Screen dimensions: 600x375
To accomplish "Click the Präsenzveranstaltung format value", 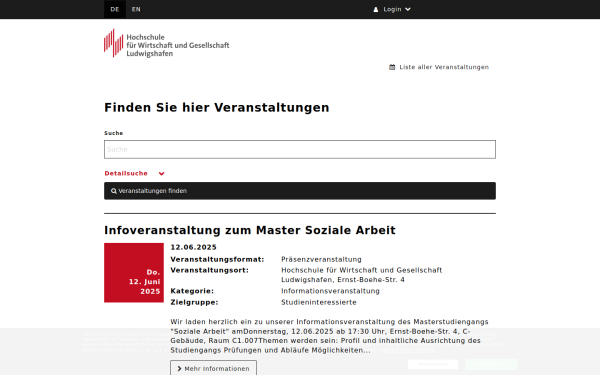I will click(x=321, y=259).
